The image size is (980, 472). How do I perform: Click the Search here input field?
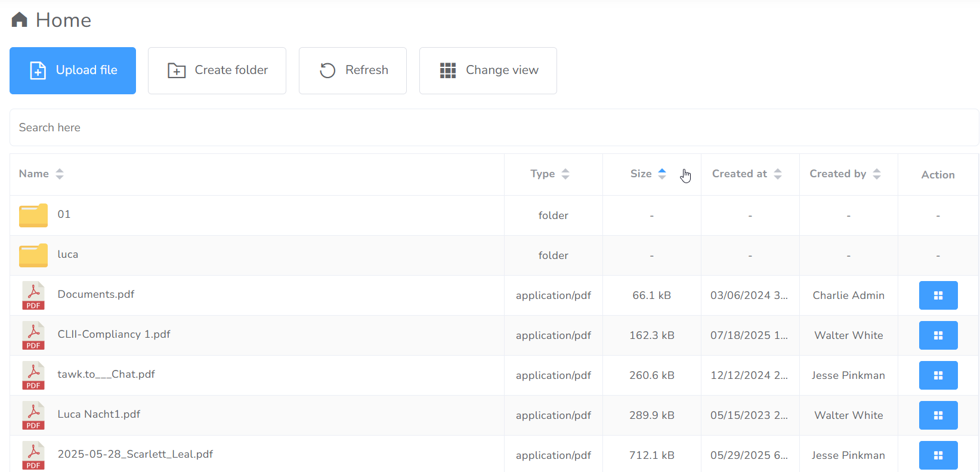[x=494, y=128]
